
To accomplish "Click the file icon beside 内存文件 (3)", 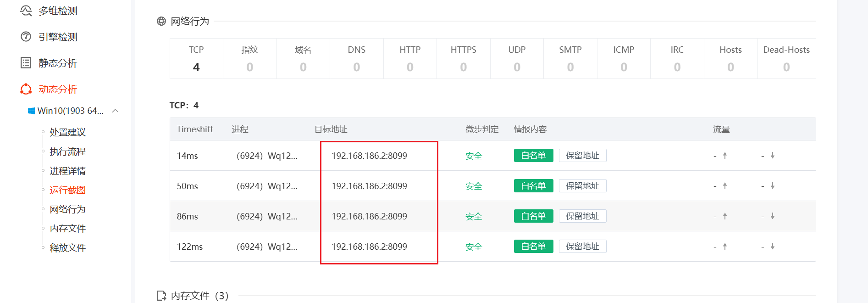I will tap(161, 295).
